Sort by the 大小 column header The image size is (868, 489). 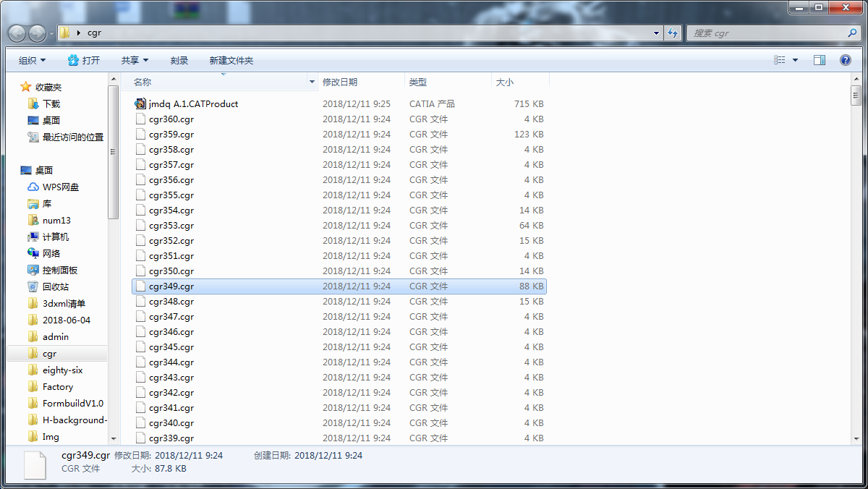click(x=505, y=82)
